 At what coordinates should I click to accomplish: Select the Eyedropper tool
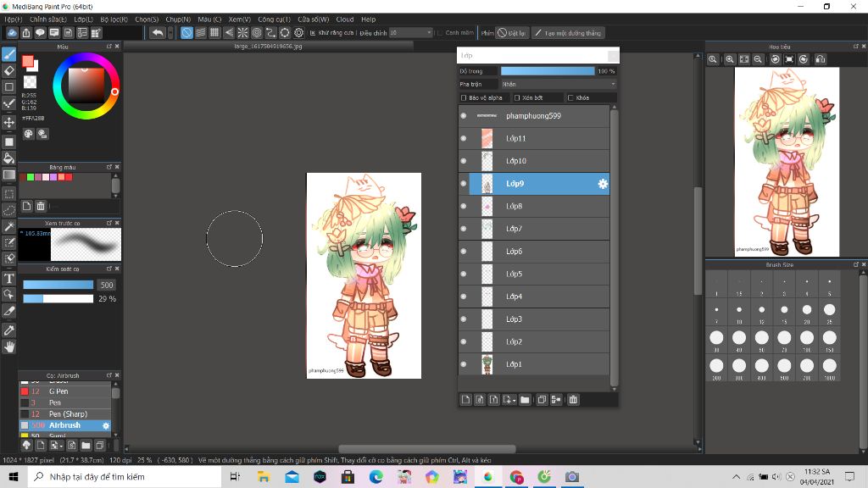(x=8, y=330)
